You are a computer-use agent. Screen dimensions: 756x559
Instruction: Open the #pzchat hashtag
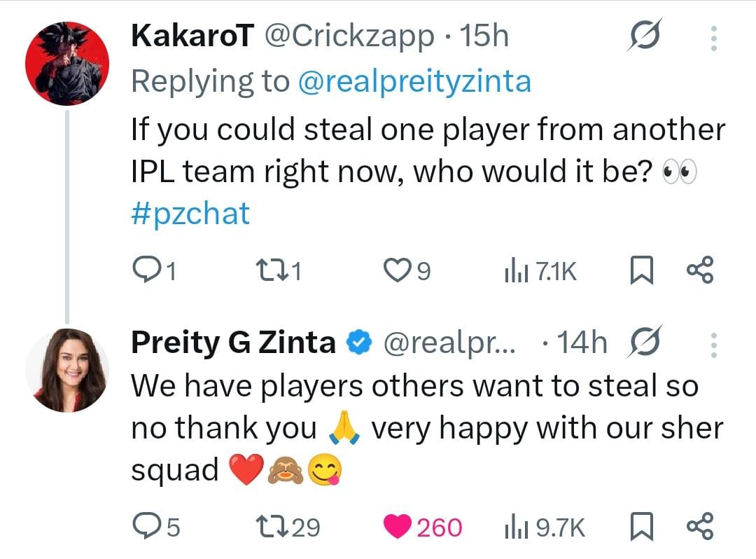tap(190, 213)
